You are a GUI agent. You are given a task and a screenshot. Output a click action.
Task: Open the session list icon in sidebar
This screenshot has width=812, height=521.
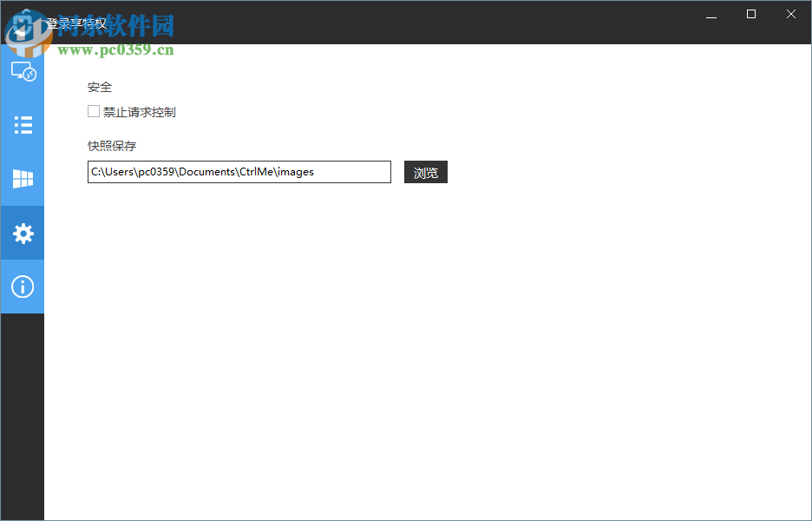[22, 125]
